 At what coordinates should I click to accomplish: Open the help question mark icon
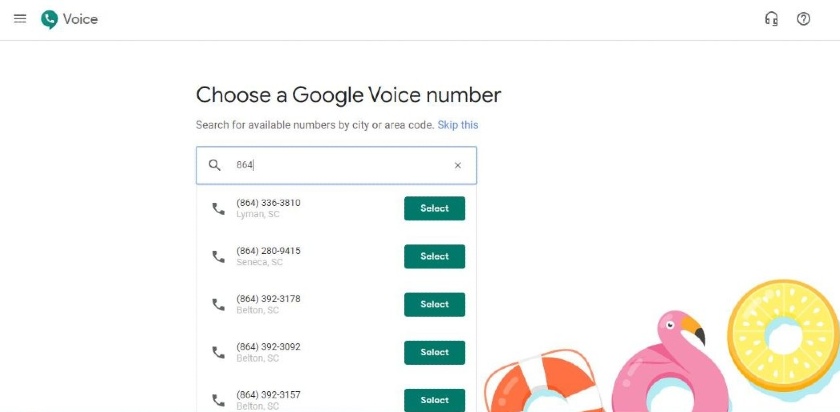803,19
